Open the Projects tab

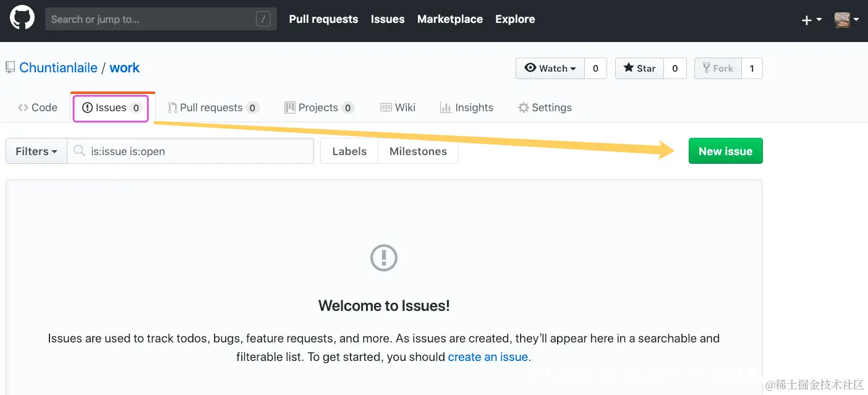319,108
